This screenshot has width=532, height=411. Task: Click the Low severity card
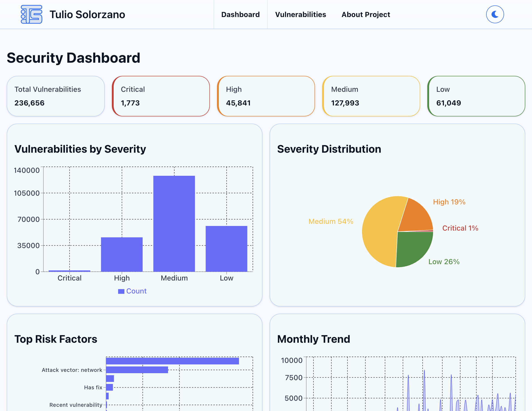click(477, 96)
